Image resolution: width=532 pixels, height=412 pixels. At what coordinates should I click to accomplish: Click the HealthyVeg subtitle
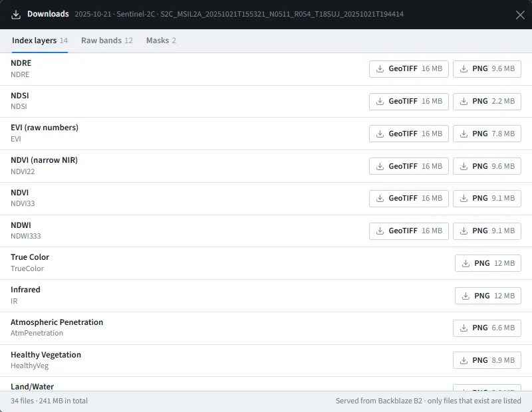[x=29, y=365]
